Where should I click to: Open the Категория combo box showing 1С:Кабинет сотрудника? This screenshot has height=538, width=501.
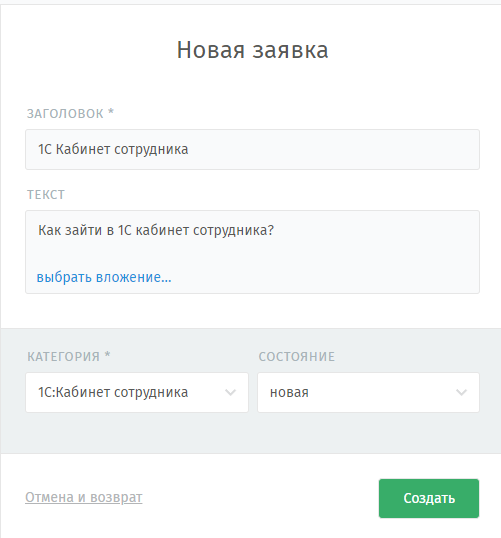tap(137, 393)
